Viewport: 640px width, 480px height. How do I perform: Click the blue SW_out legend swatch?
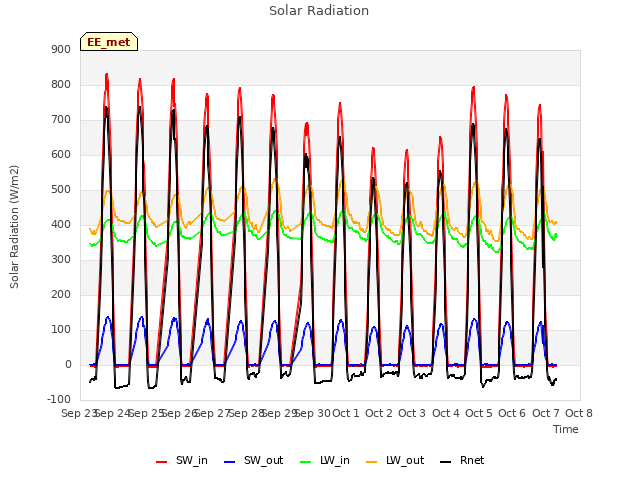pyautogui.click(x=230, y=462)
